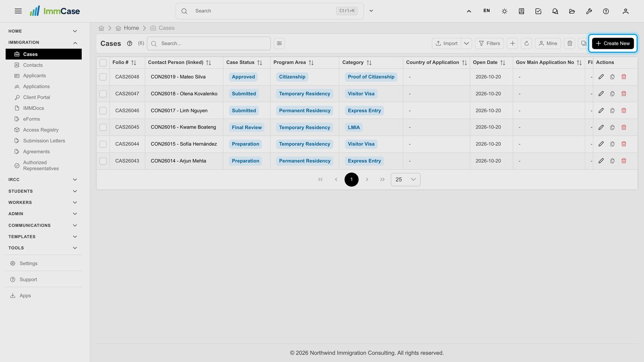The width and height of the screenshot is (644, 362).
Task: Open Submission Letters in the sidebar
Action: click(43, 141)
